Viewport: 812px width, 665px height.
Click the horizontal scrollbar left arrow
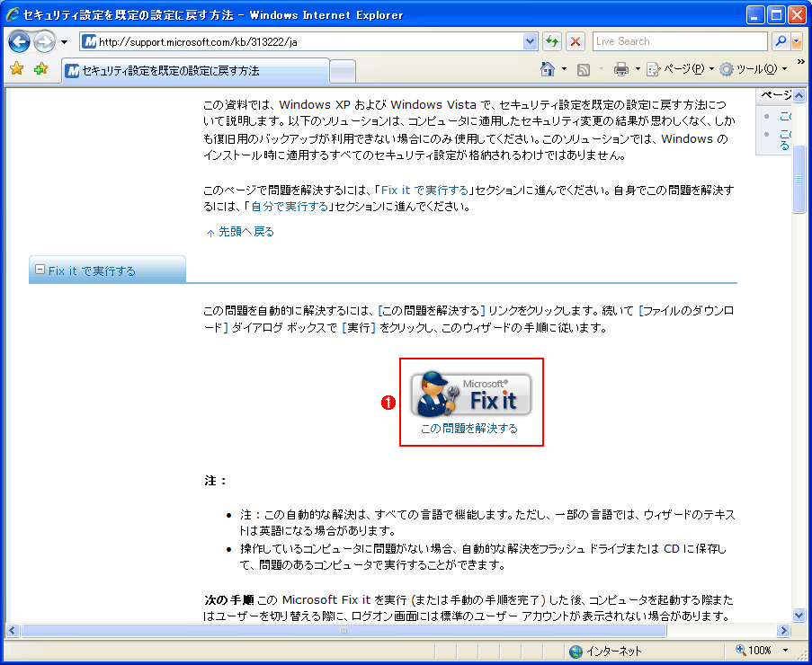click(13, 630)
